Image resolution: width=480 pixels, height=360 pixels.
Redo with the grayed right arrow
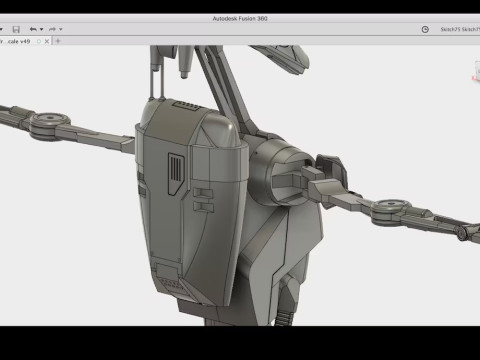click(x=52, y=29)
